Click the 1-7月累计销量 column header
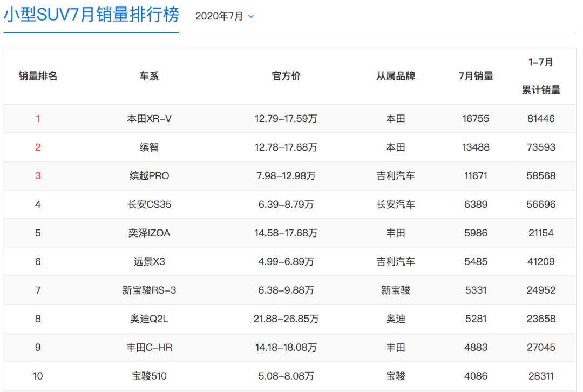Screen dimensions: 583x392 (541, 76)
